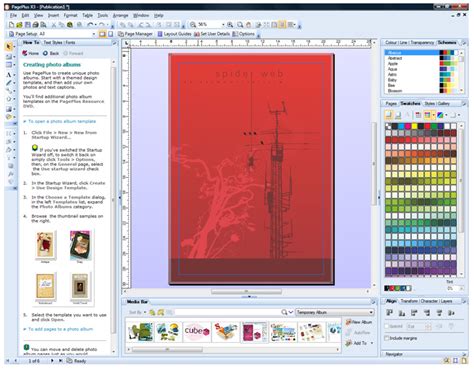Viewport: 474px width, 369px height.
Task: Open Page Manager from the toolbar
Action: [x=135, y=34]
